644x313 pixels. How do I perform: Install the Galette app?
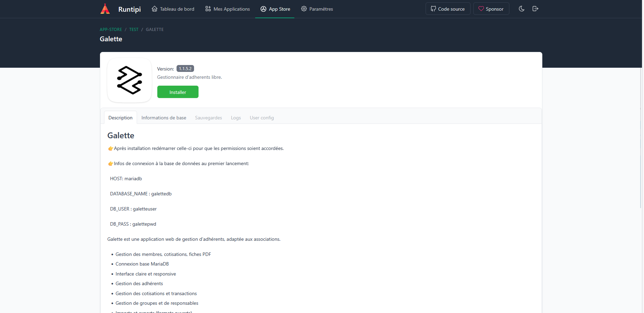178,92
